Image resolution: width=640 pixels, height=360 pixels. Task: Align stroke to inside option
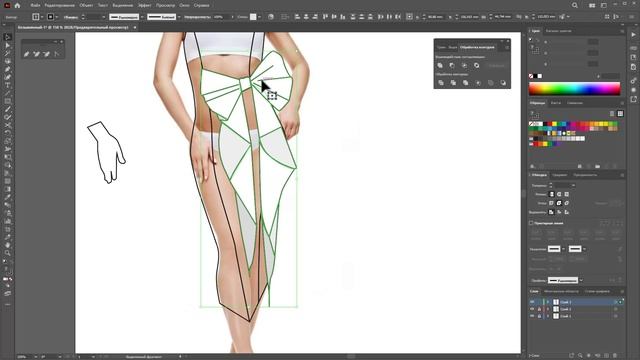pyautogui.click(x=559, y=212)
